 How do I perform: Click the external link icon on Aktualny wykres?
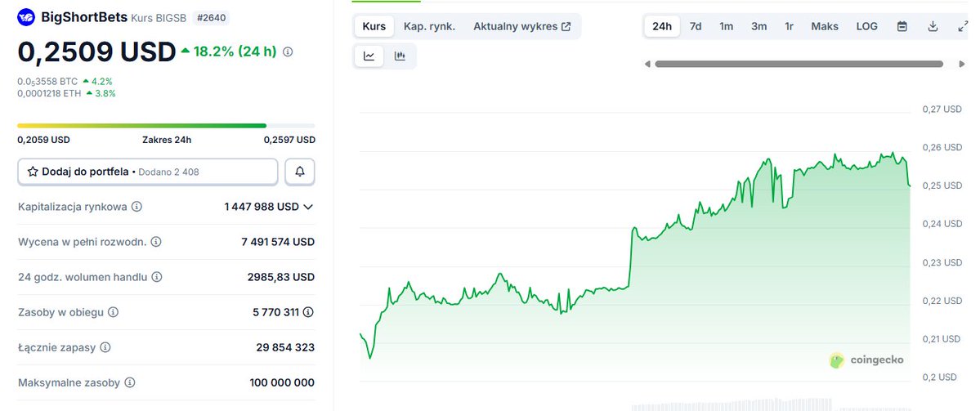point(566,26)
